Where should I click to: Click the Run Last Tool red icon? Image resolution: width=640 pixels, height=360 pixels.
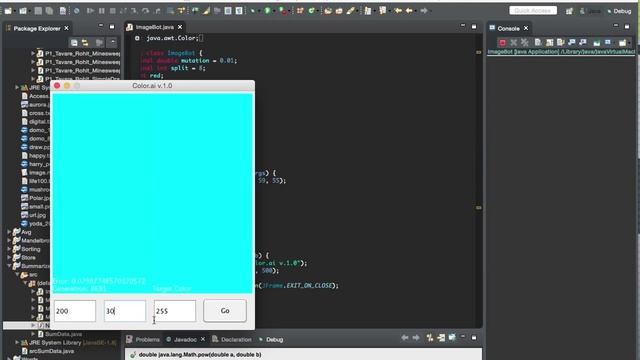point(283,11)
